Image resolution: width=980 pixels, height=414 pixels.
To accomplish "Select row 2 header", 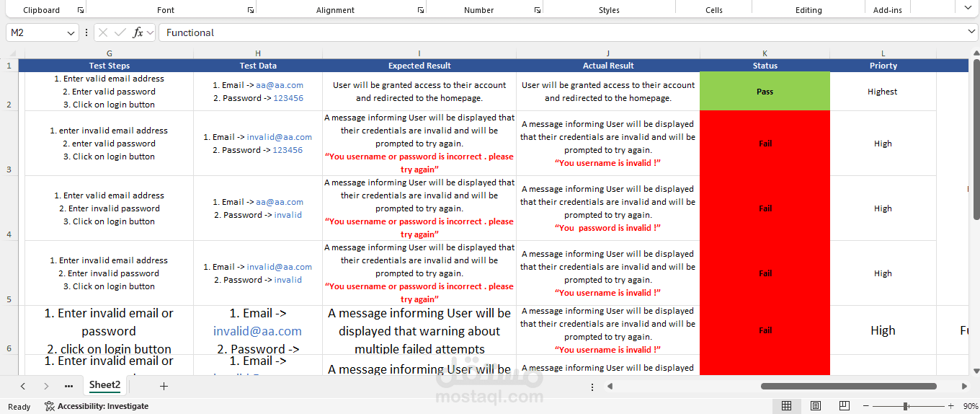I will point(9,92).
